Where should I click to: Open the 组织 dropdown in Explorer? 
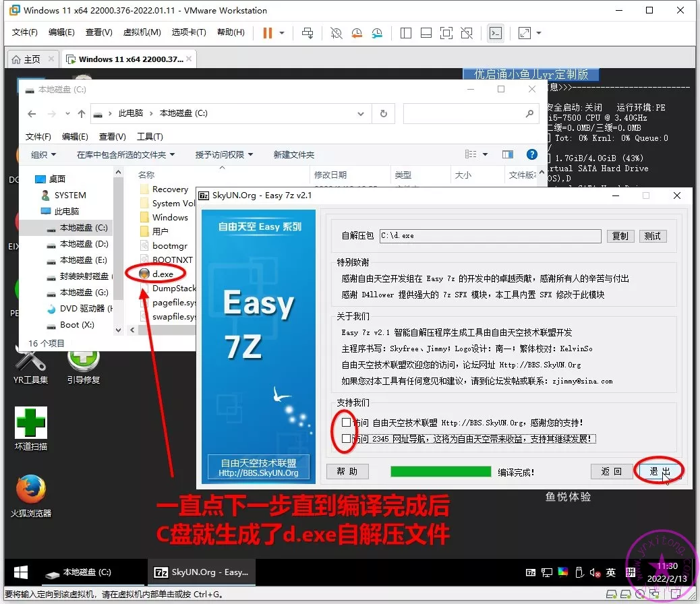[44, 154]
